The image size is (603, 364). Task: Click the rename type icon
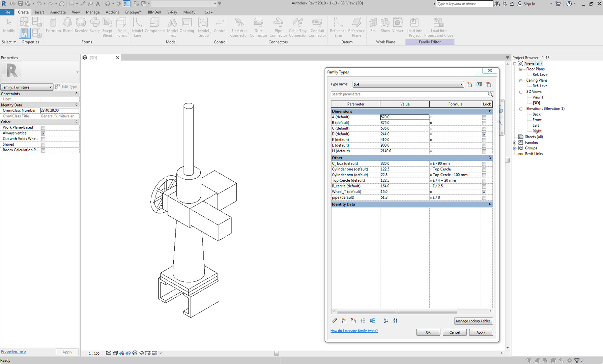click(x=479, y=84)
